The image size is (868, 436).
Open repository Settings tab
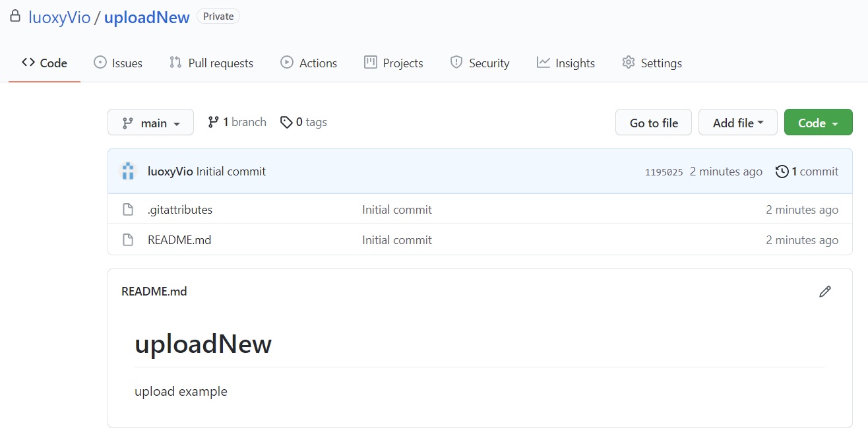tap(652, 63)
